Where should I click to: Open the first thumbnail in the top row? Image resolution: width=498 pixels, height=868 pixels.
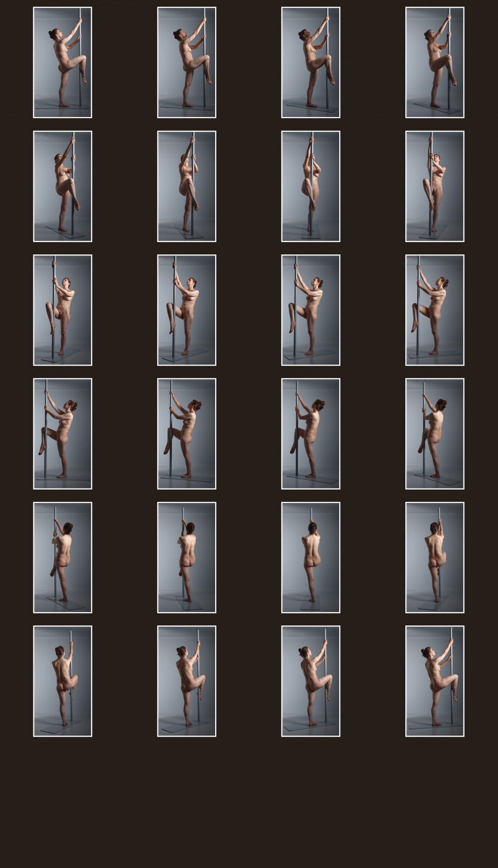[63, 63]
